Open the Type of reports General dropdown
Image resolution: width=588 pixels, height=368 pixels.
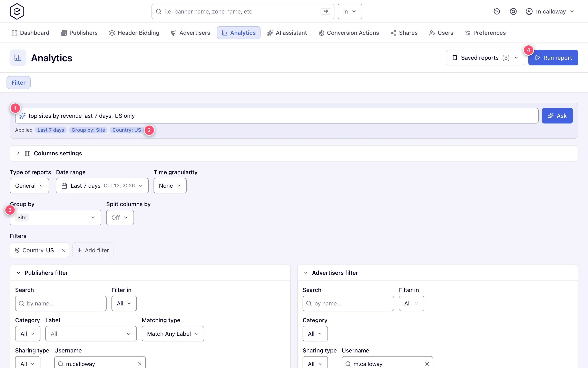[29, 186]
